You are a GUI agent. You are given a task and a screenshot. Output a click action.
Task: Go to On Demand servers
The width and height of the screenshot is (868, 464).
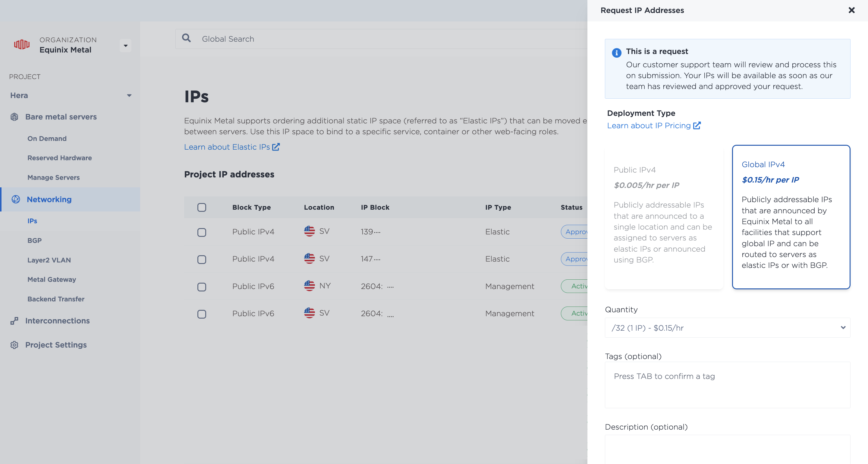[47, 138]
